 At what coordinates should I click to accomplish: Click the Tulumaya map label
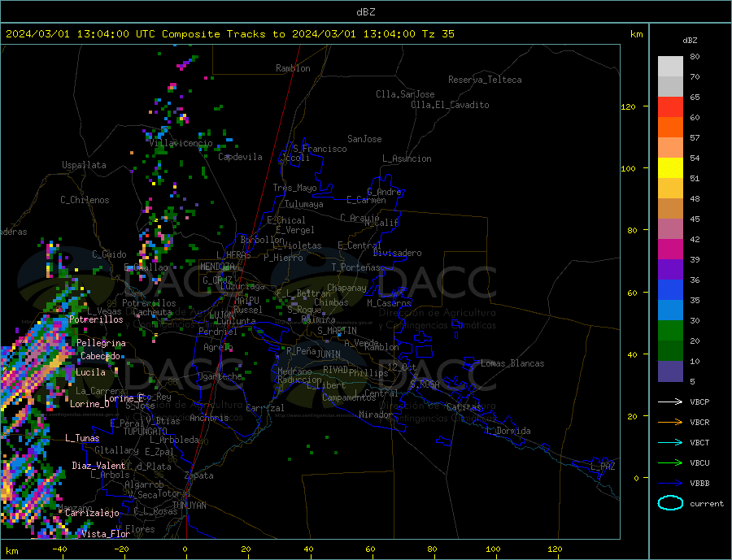pyautogui.click(x=304, y=204)
